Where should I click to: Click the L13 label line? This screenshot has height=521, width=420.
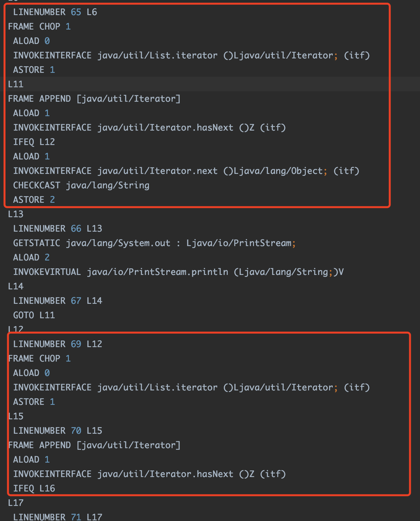point(16,214)
